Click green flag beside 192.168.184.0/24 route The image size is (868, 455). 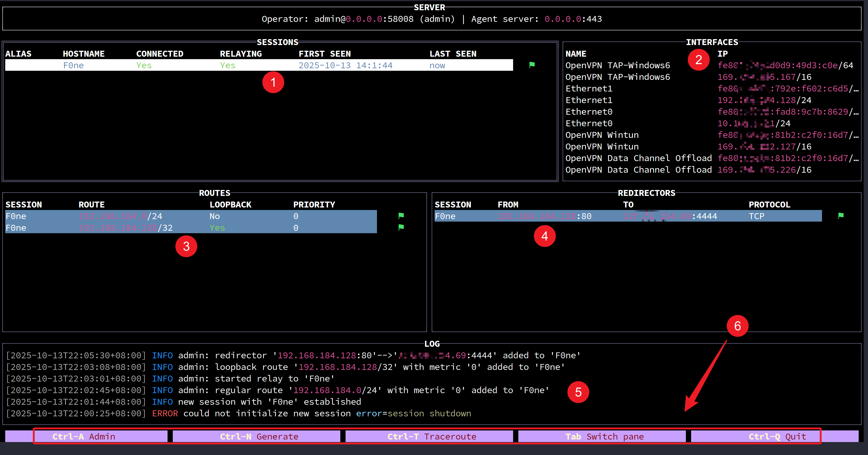[401, 215]
